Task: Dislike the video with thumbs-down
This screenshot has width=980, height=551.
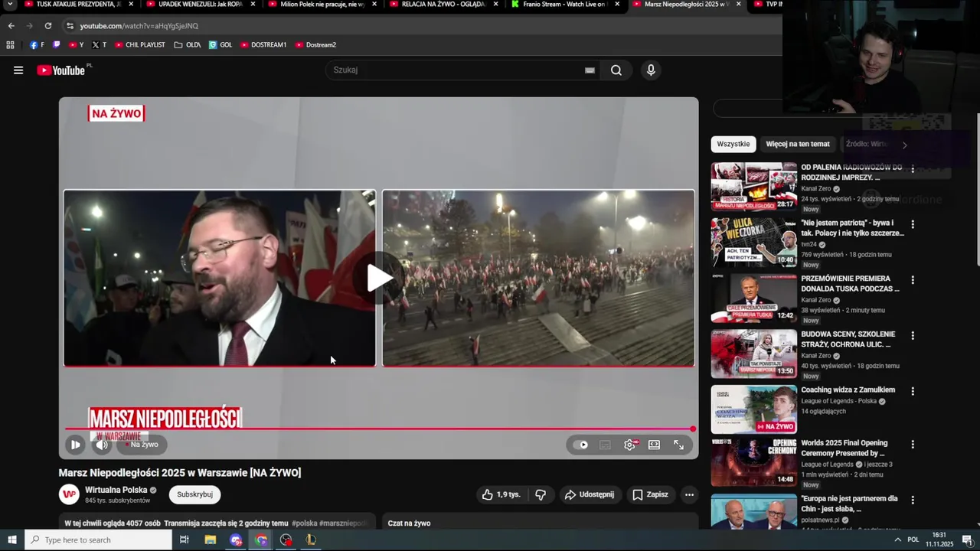Action: (x=541, y=495)
